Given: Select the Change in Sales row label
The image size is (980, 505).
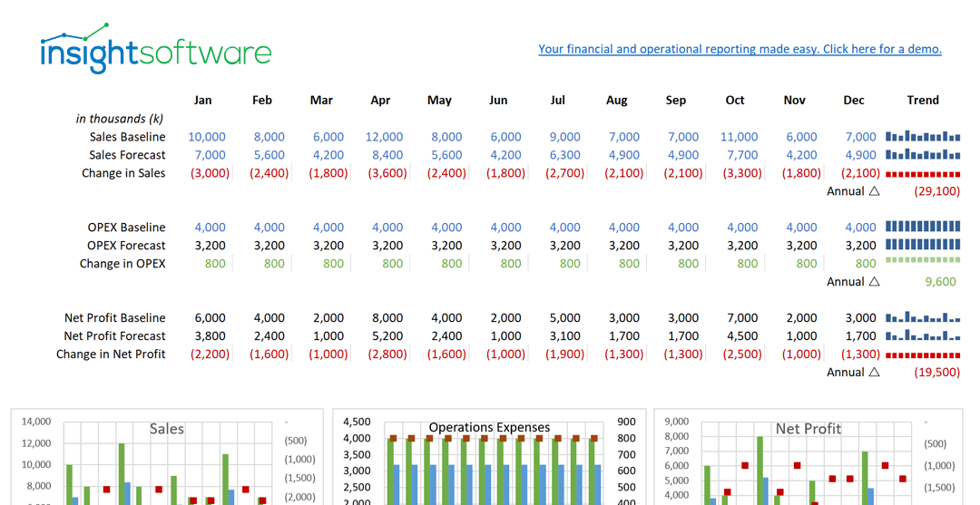Looking at the screenshot, I should click(123, 173).
